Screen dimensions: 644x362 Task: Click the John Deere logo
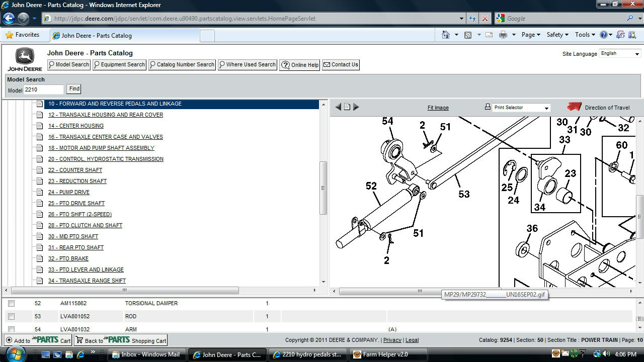[x=25, y=60]
